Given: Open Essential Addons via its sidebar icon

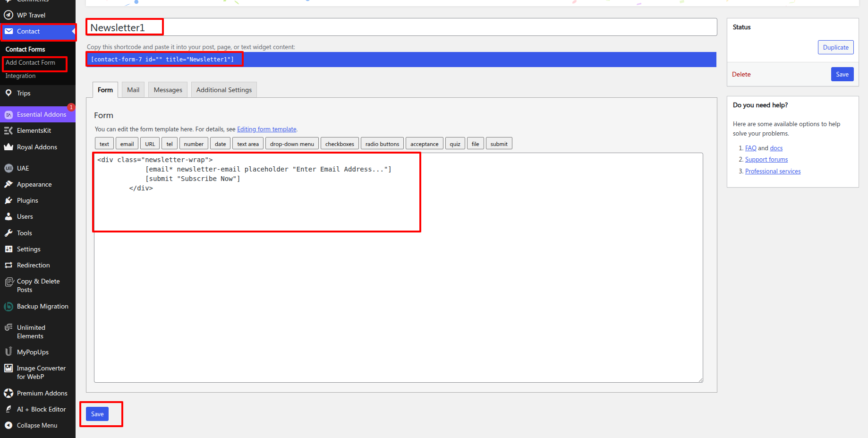Looking at the screenshot, I should (9, 115).
